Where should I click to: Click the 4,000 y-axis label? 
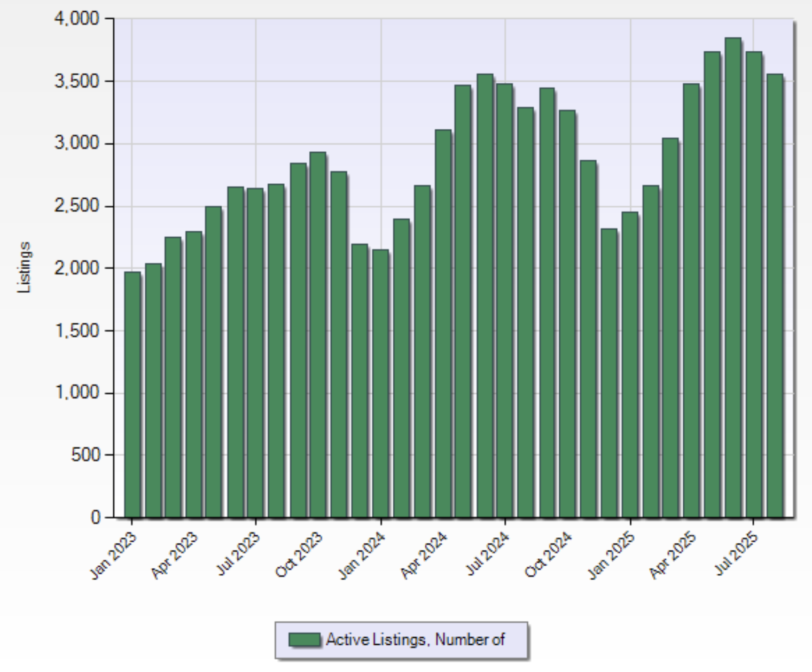pyautogui.click(x=76, y=19)
